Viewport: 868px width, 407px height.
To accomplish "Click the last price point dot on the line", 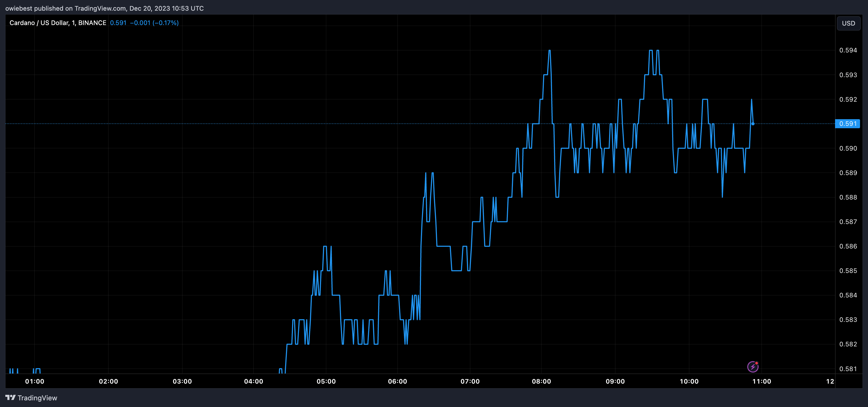I will tap(753, 124).
